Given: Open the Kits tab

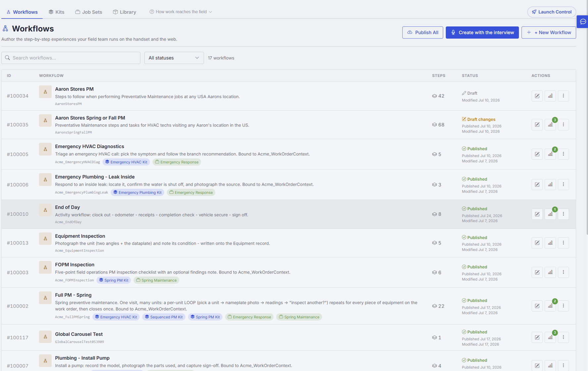Looking at the screenshot, I should [x=56, y=12].
